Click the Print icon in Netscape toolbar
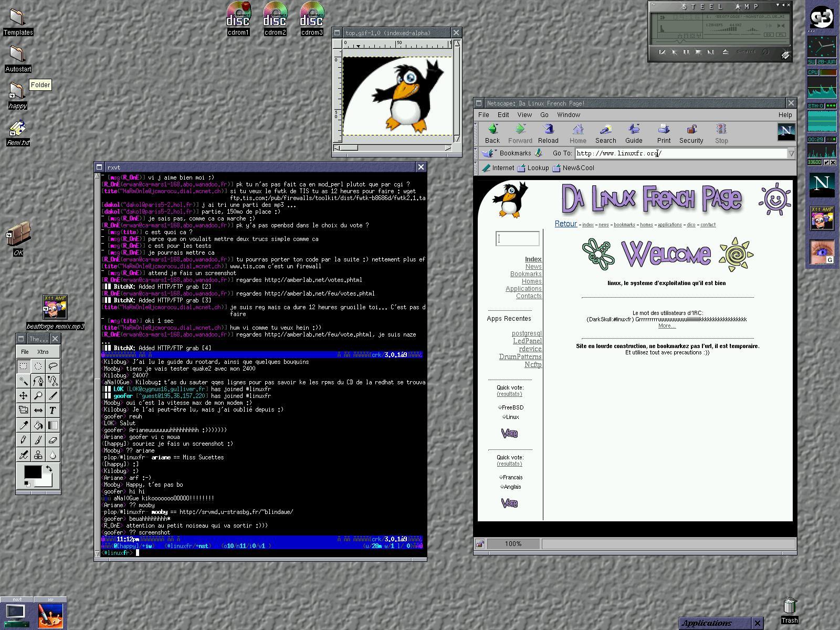Screen dimensions: 840x630 (664, 133)
